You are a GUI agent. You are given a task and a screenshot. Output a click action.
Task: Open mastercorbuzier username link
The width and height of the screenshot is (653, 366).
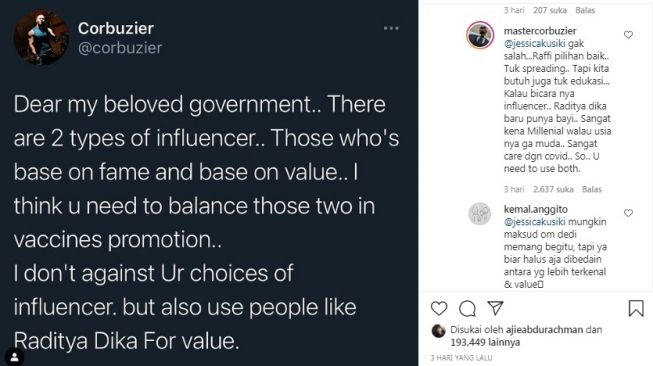(540, 31)
